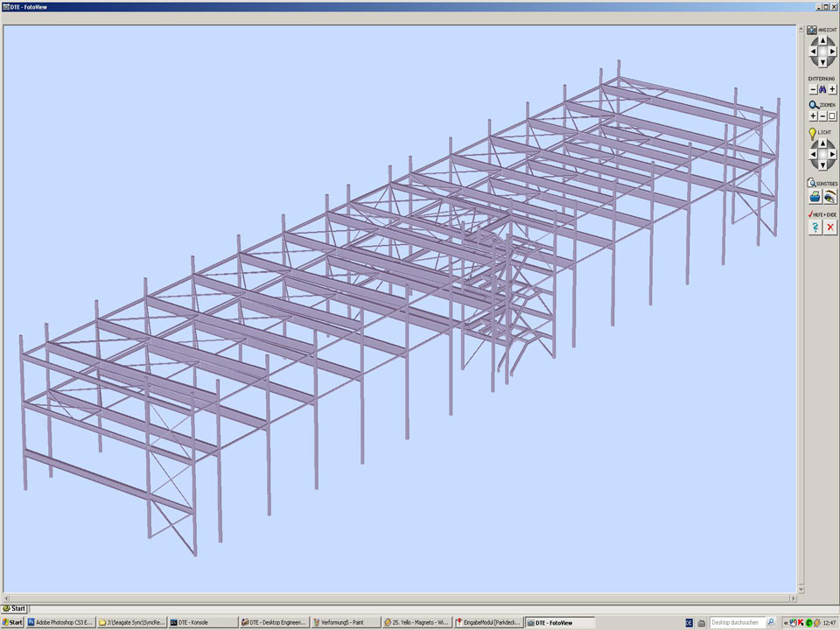Zoom in using the Zoomen plus button
The height and width of the screenshot is (630, 840).
(813, 115)
